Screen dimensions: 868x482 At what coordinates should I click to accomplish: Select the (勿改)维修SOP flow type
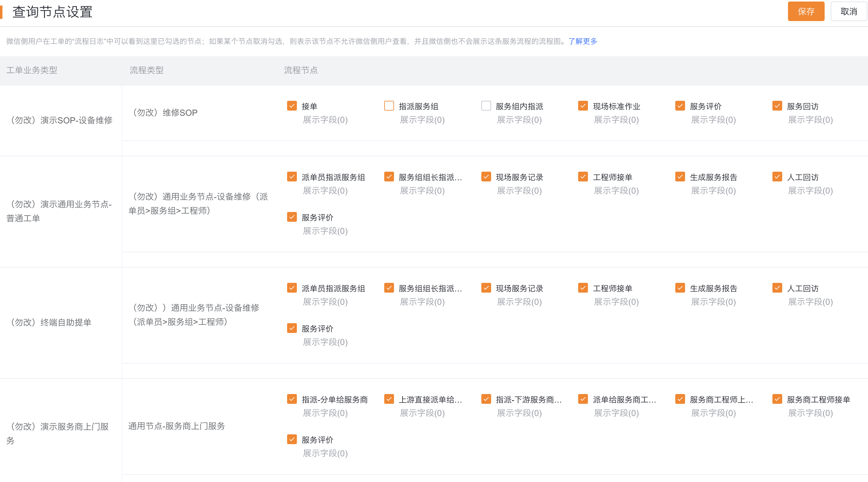coord(163,113)
